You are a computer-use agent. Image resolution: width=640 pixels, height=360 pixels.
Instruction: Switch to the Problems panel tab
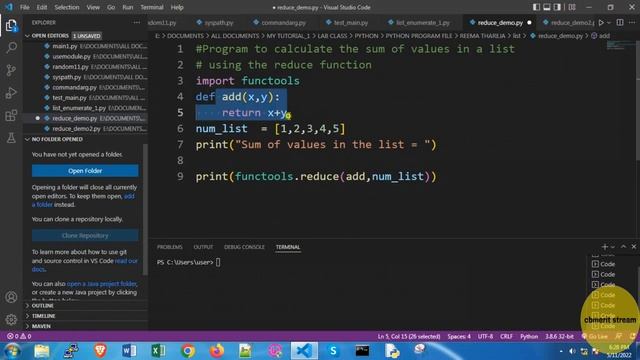coord(169,247)
